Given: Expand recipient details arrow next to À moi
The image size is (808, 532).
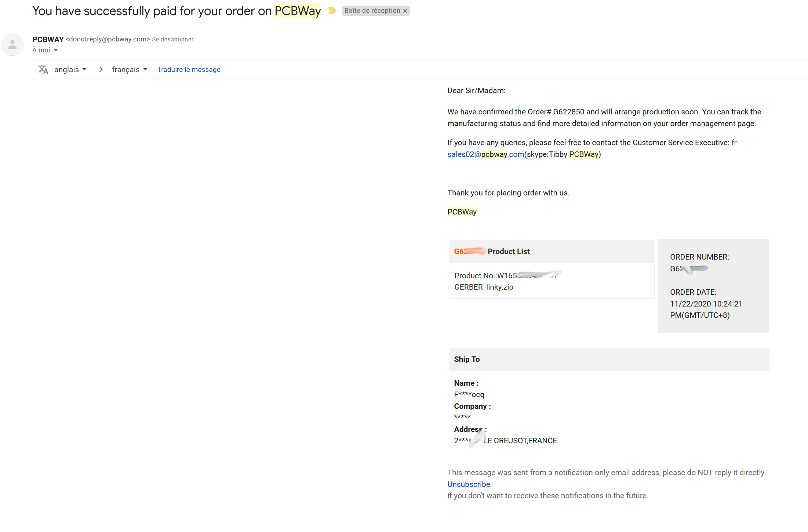Looking at the screenshot, I should (x=56, y=50).
